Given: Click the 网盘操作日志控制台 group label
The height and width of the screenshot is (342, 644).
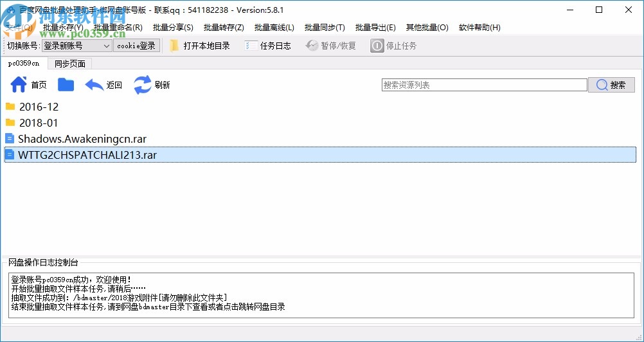Looking at the screenshot, I should coord(43,263).
